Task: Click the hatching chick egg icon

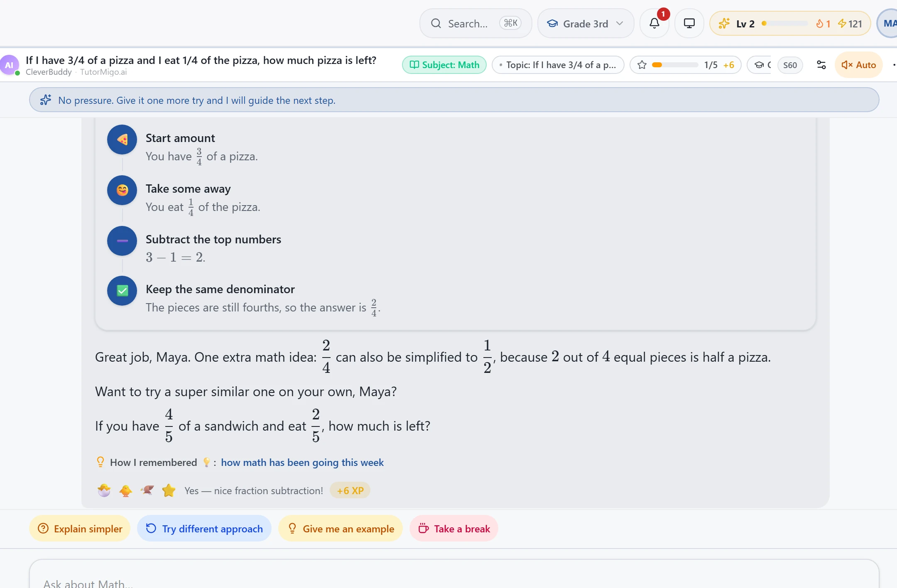Action: coord(104,490)
